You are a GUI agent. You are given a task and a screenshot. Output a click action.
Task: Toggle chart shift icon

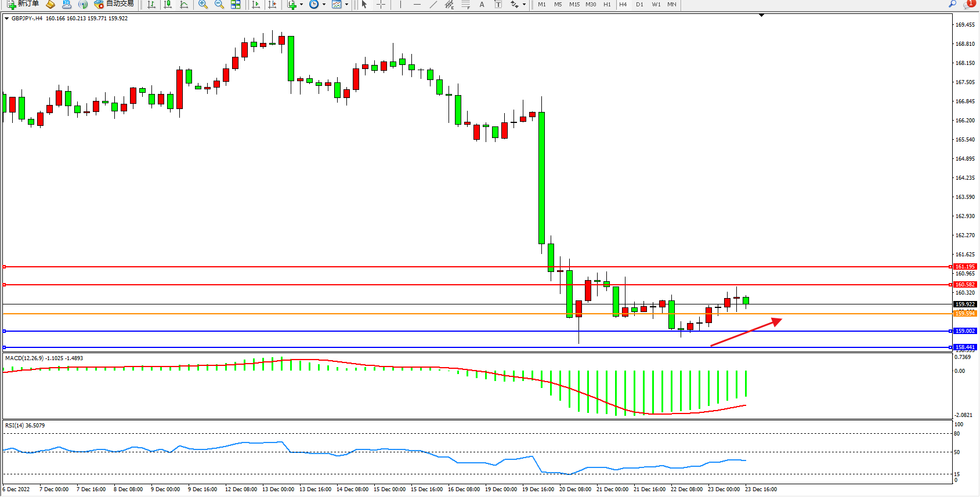(272, 5)
